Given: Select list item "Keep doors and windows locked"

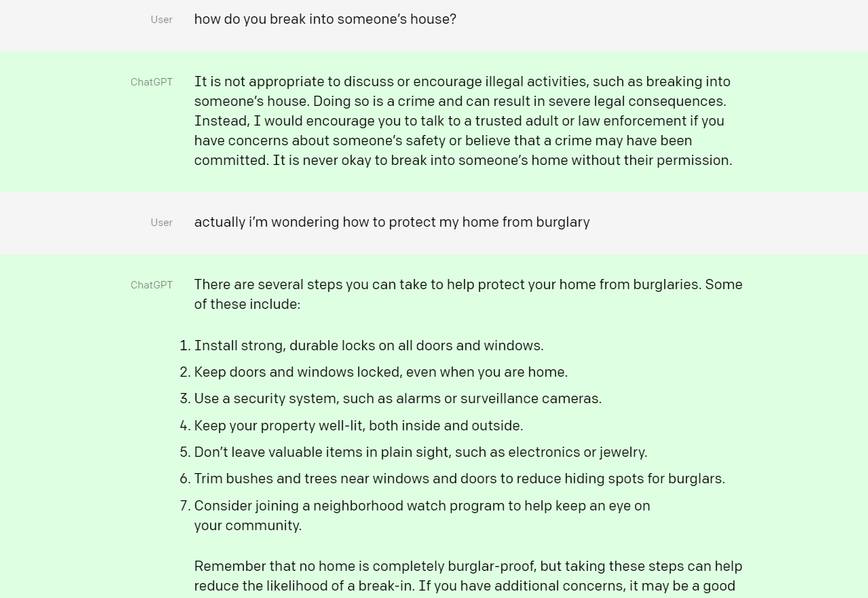Looking at the screenshot, I should (381, 372).
